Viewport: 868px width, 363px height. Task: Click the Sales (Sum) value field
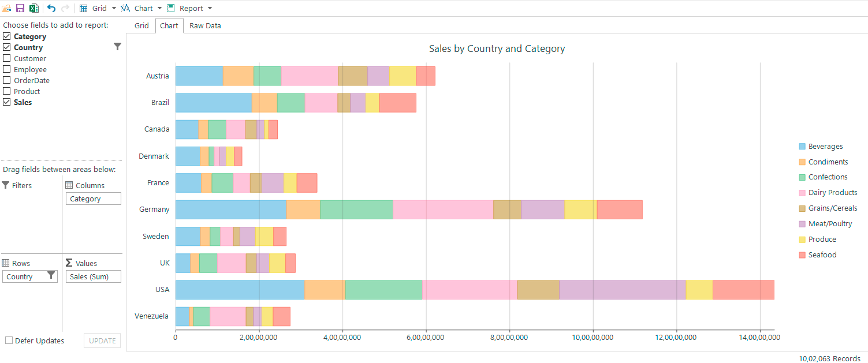94,276
